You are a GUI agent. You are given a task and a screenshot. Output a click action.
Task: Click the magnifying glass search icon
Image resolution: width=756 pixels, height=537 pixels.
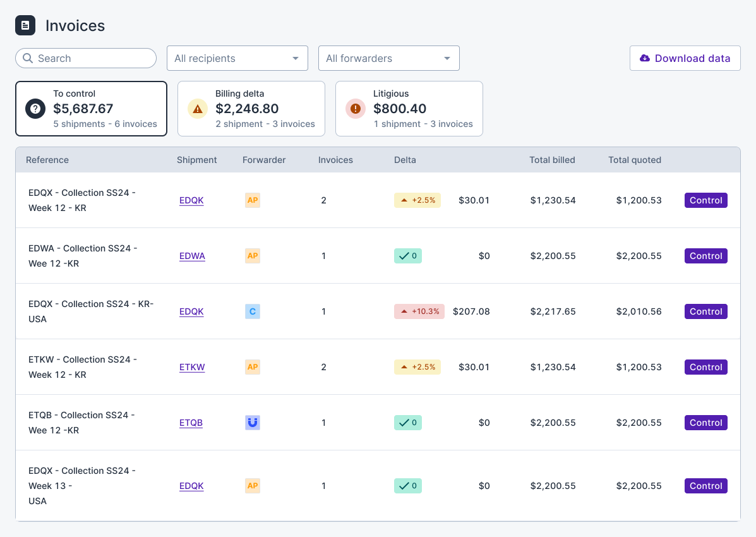pyautogui.click(x=28, y=58)
